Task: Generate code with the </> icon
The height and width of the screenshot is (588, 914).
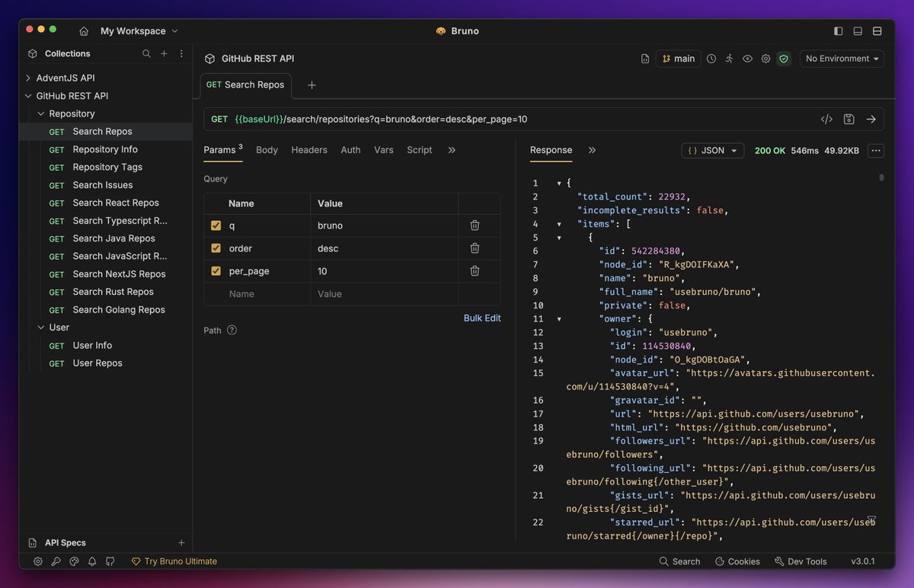Action: coord(826,120)
